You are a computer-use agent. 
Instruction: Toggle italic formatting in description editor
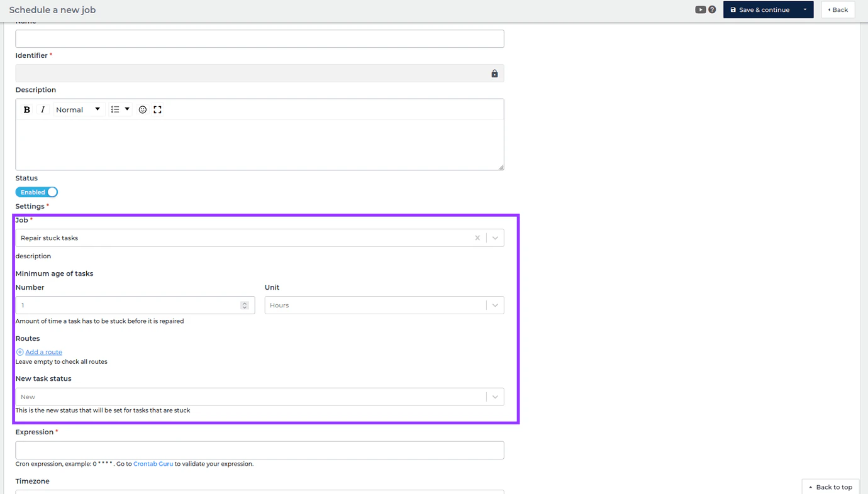coord(43,109)
